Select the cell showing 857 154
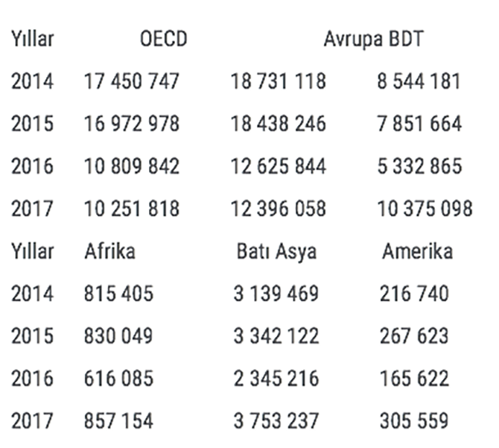Screen dimensions: 499x448 118,421
